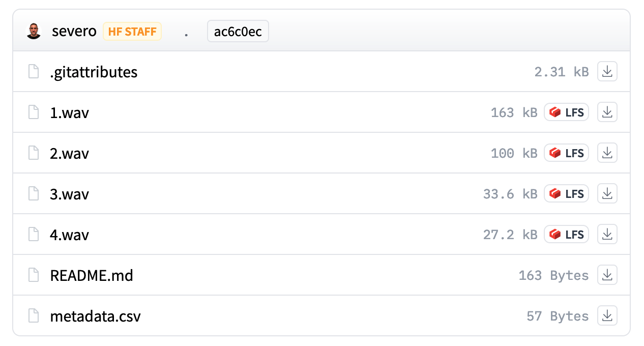Open commit ac6c0ec
The height and width of the screenshot is (346, 644).
238,32
